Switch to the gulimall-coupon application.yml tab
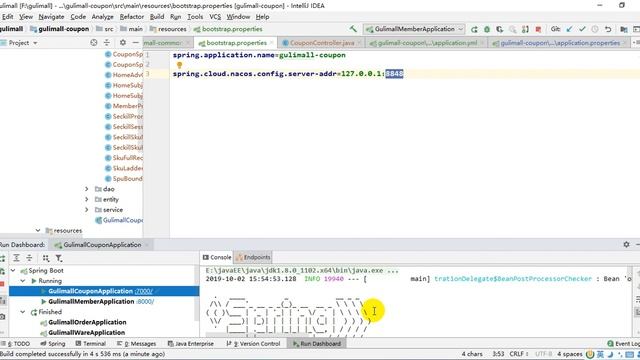 click(427, 43)
